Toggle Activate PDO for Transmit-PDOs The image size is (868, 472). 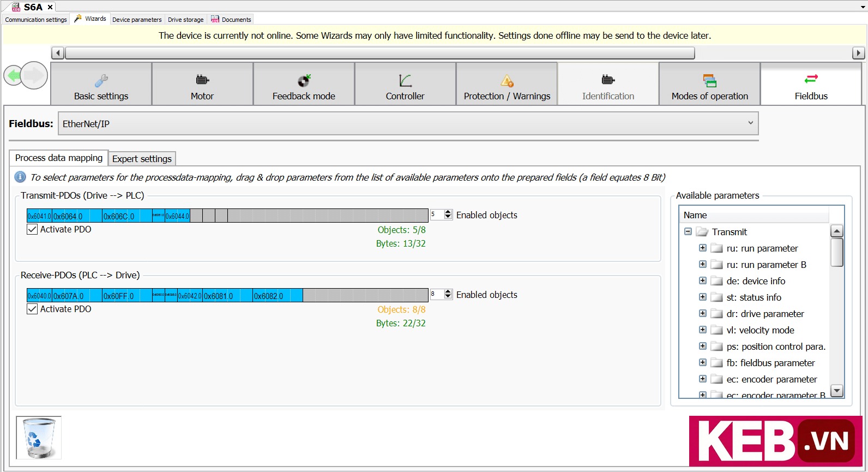32,229
